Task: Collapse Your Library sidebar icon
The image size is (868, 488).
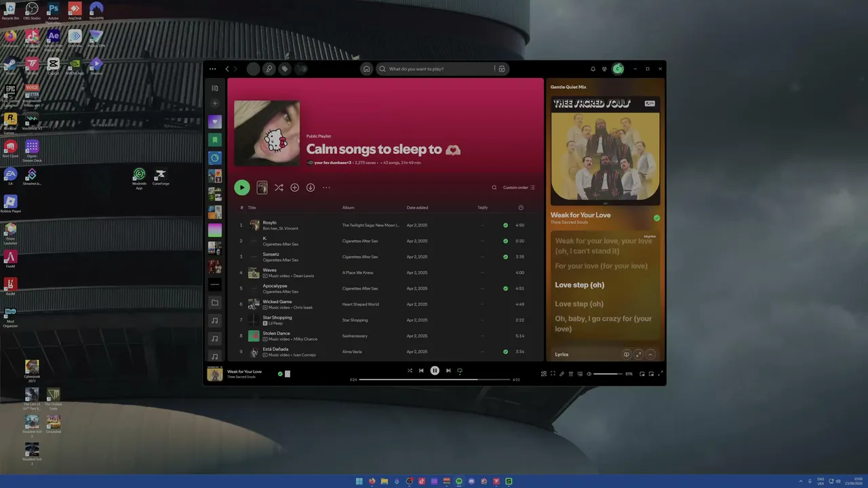Action: pyautogui.click(x=215, y=88)
